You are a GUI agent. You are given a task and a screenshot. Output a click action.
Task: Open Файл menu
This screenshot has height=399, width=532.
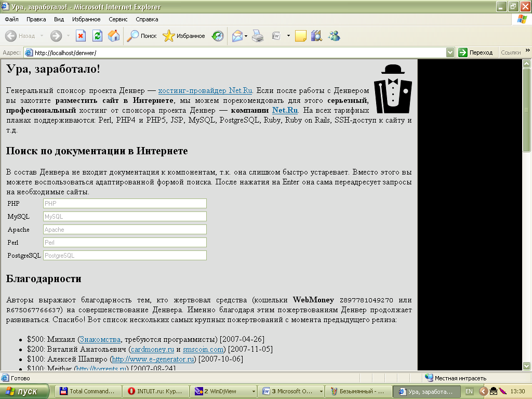11,19
